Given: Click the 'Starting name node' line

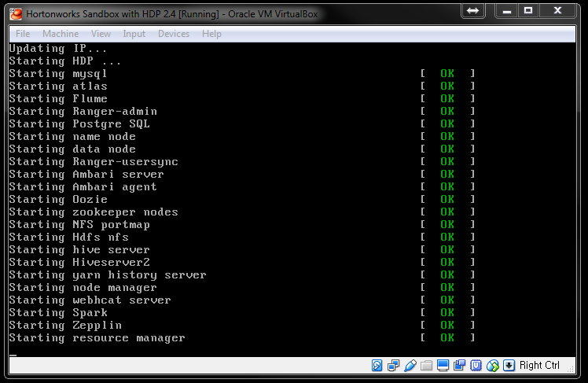Looking at the screenshot, I should [72, 137].
